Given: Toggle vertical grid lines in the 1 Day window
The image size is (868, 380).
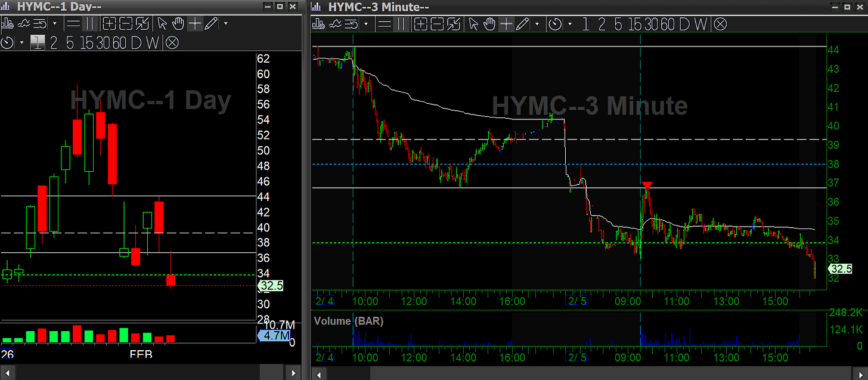Looking at the screenshot, I should coord(90,23).
